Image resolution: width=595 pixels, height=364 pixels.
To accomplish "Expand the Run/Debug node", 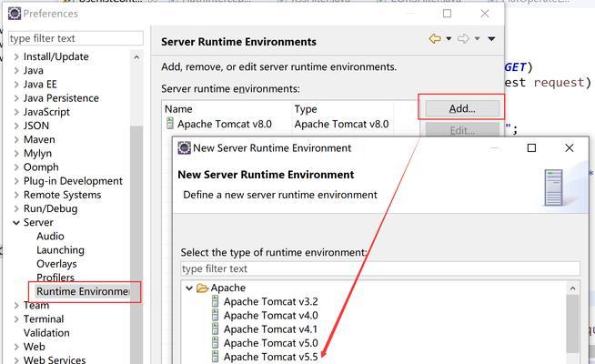I will click(16, 208).
